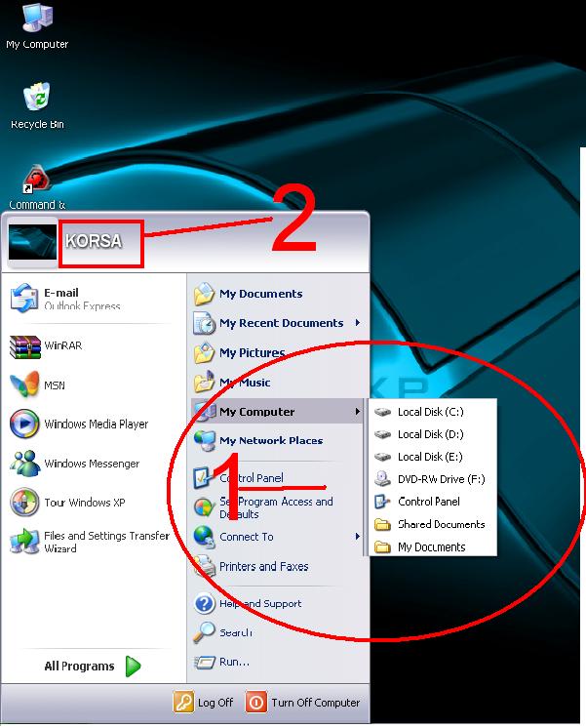Click the My Documents folder icon
Viewport: 586px width, 728px height.
(204, 294)
